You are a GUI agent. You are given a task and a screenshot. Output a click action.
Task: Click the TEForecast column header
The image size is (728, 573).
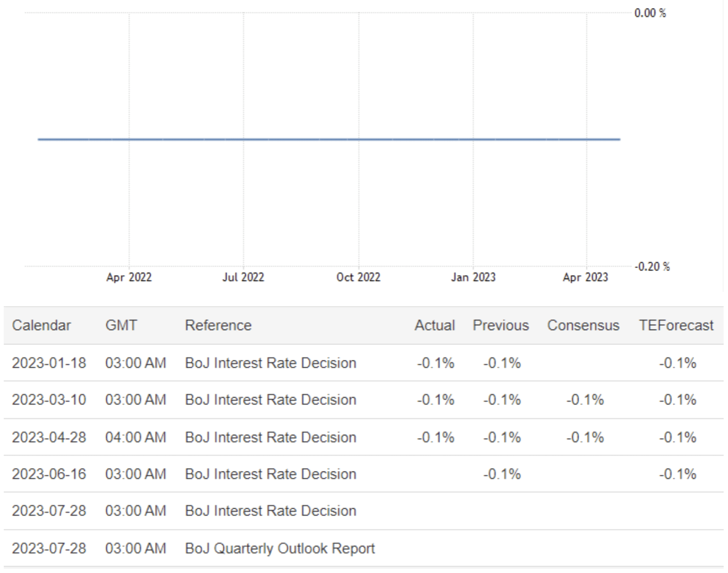[x=676, y=325]
